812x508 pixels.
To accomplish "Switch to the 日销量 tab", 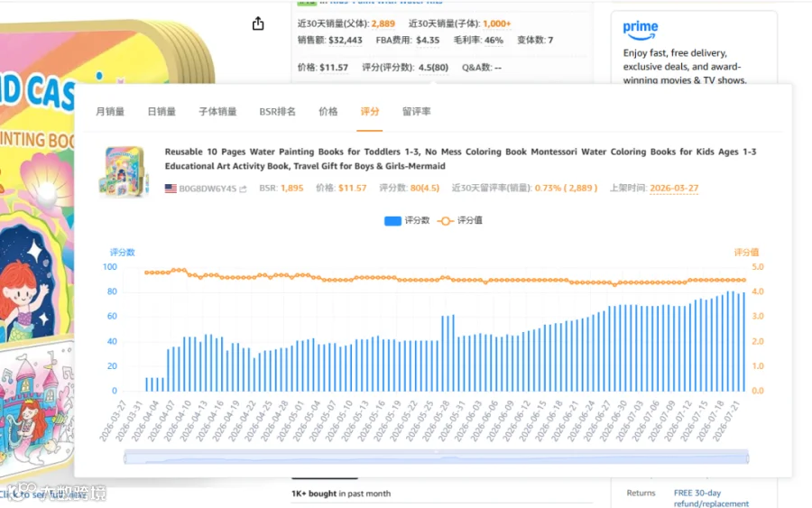I will [x=161, y=111].
